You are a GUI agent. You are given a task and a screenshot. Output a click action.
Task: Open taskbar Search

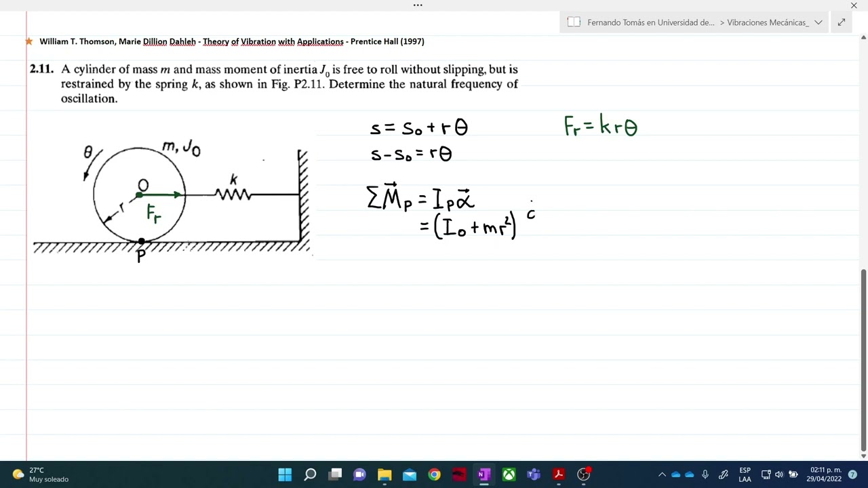coord(310,474)
